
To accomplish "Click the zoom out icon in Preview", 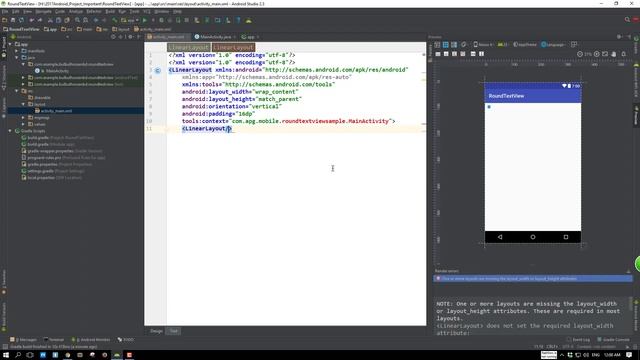I will click(580, 54).
